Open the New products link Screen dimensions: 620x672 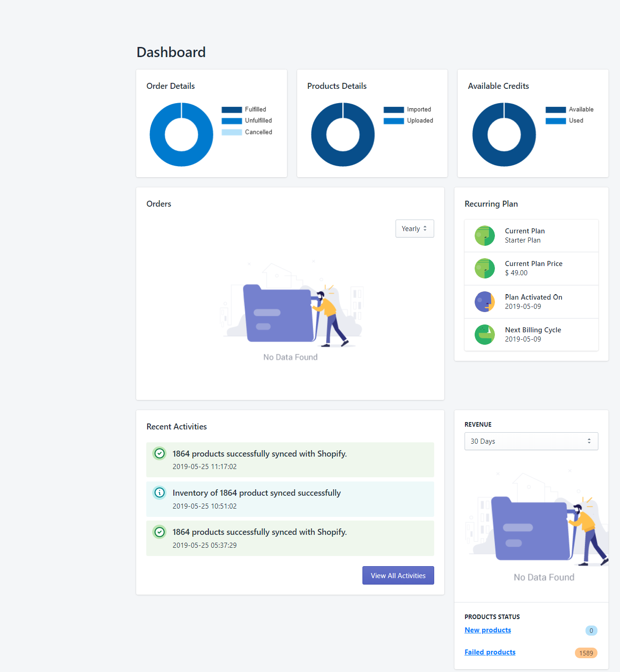click(x=488, y=630)
